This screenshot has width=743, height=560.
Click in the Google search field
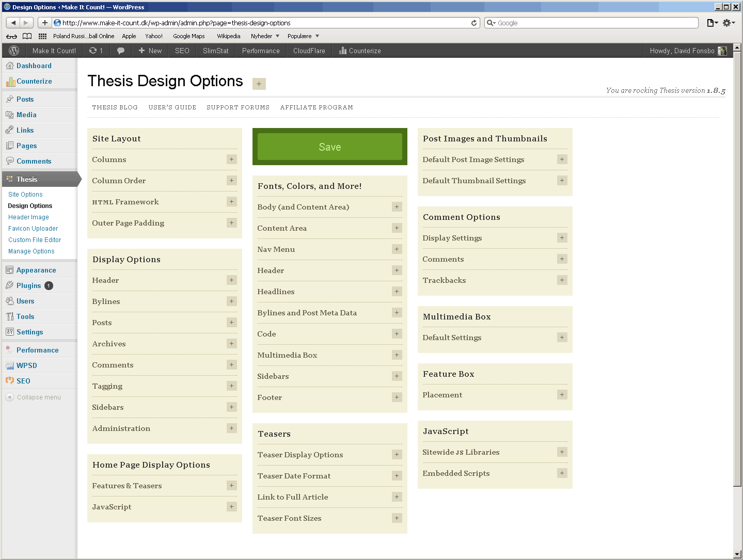(594, 23)
